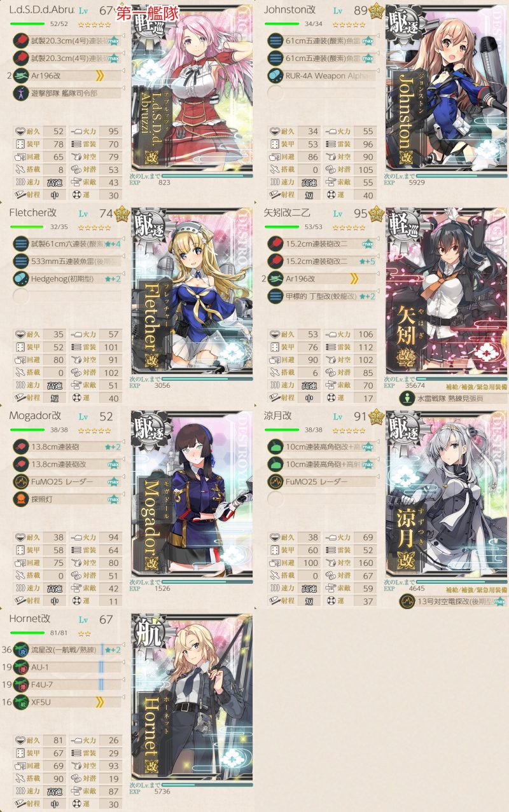Click the empty fourth equipment slot on Johnston改
This screenshot has width=509, height=812.
(275, 93)
